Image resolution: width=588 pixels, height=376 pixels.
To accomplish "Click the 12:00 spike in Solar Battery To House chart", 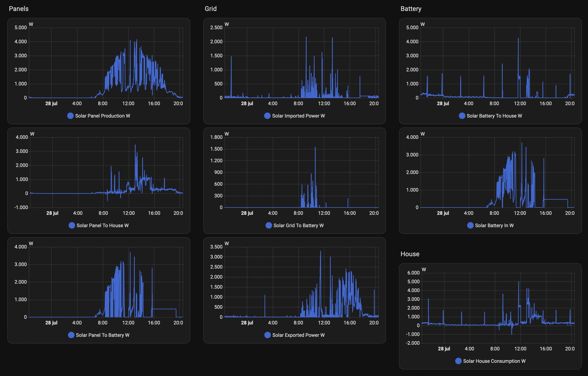I will pyautogui.click(x=518, y=39).
